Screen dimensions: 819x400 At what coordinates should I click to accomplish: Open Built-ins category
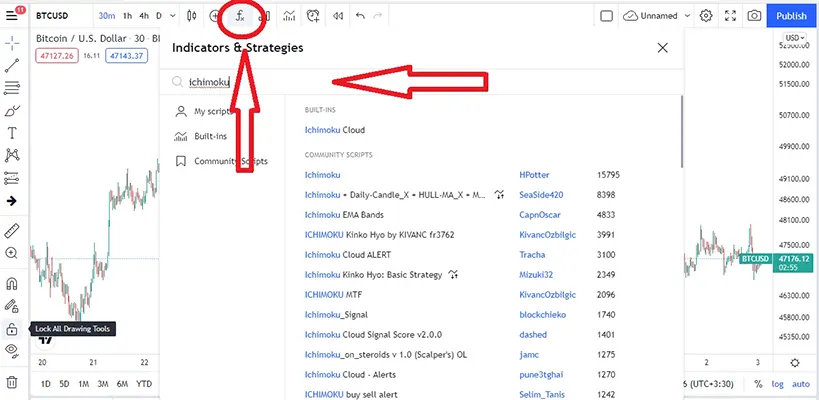202,136
